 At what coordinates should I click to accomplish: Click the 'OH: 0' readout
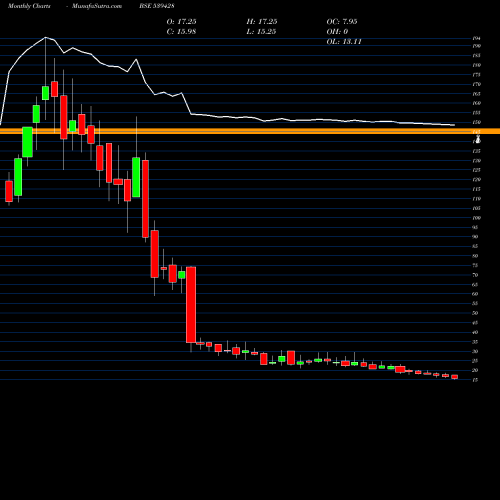pos(337,32)
